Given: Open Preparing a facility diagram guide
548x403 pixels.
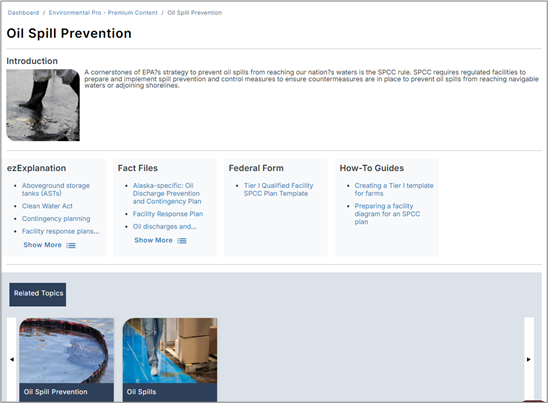Looking at the screenshot, I should (387, 214).
